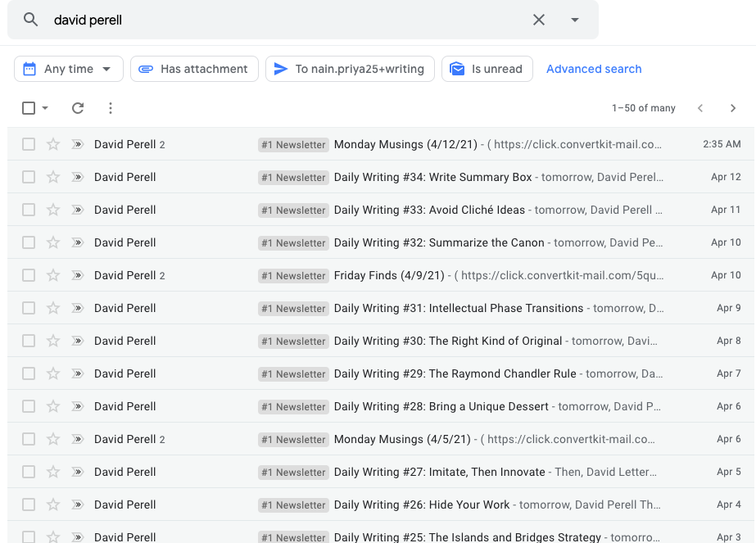Go to older results page arrow
The width and height of the screenshot is (756, 543).
(733, 108)
